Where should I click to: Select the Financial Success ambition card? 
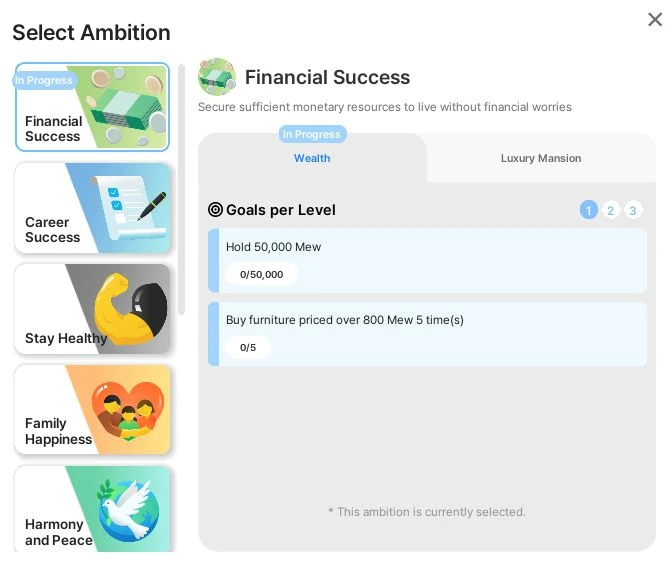tap(91, 108)
